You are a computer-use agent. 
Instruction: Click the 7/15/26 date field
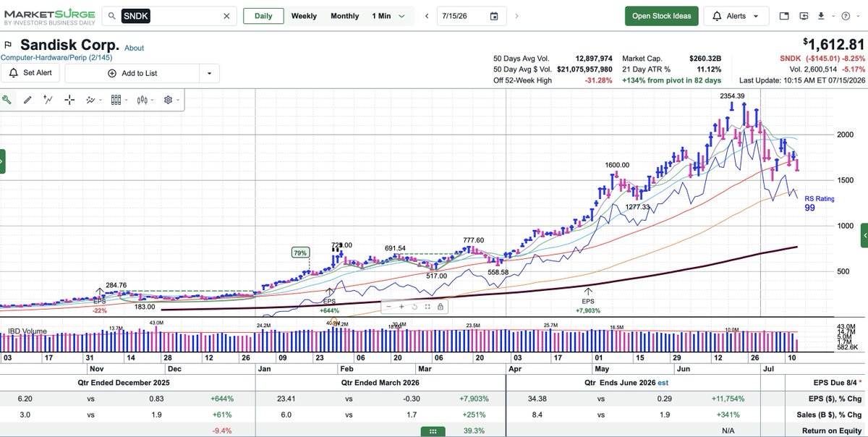pyautogui.click(x=470, y=16)
